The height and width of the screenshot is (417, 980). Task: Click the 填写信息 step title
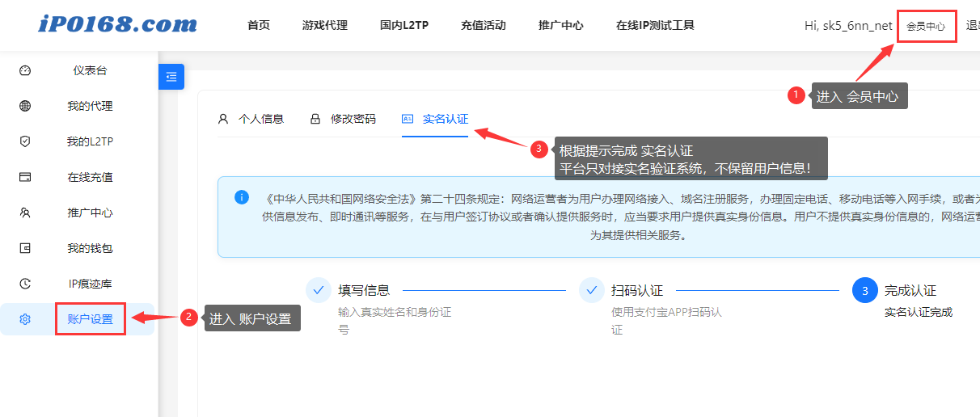click(x=364, y=290)
